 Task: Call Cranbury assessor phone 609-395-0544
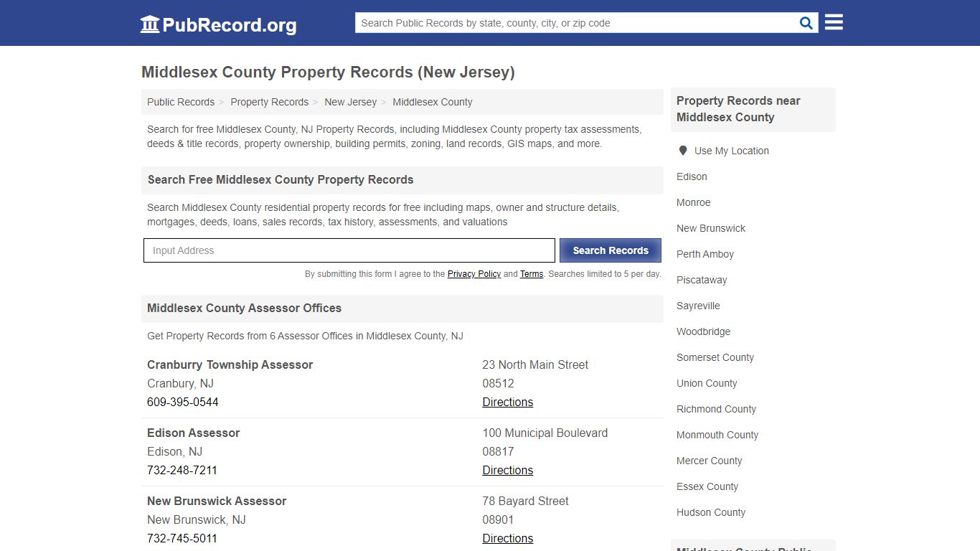point(183,402)
